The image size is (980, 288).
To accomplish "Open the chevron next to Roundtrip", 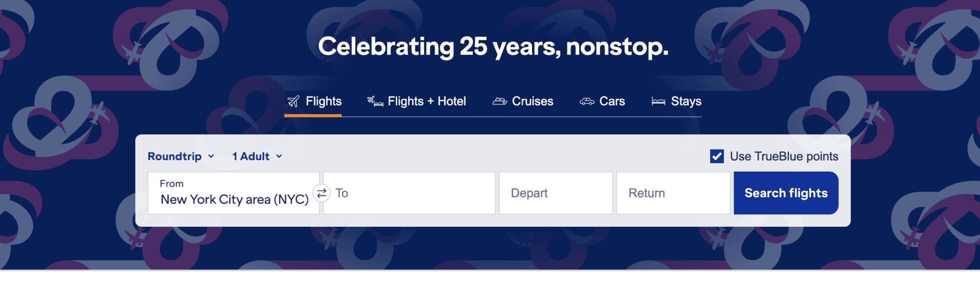I will tap(211, 156).
